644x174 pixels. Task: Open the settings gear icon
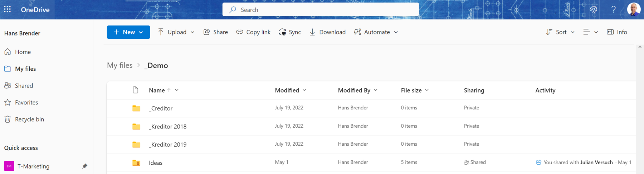point(594,9)
